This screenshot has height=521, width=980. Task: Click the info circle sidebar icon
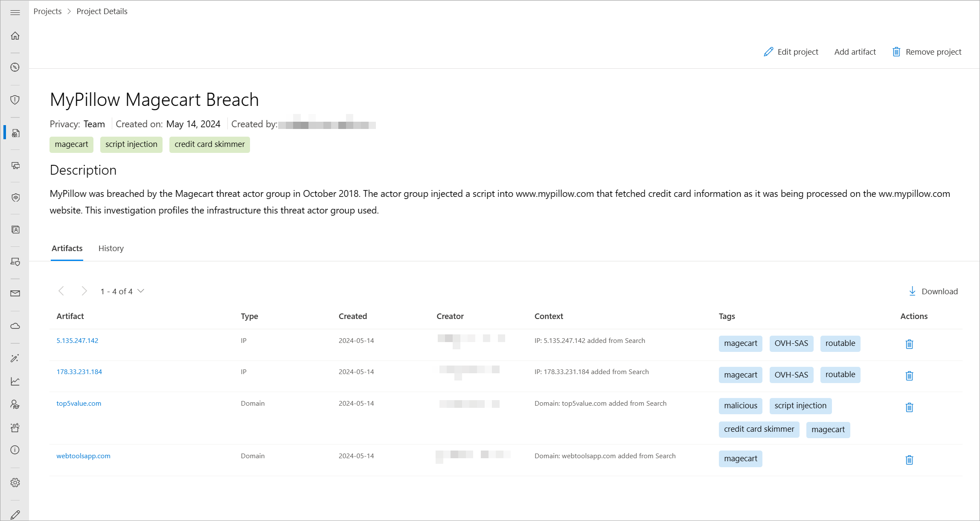tap(15, 450)
